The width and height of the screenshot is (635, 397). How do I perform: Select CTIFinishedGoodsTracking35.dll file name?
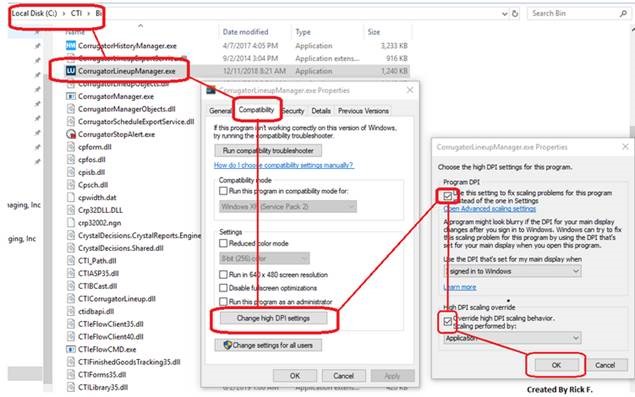coord(129,362)
